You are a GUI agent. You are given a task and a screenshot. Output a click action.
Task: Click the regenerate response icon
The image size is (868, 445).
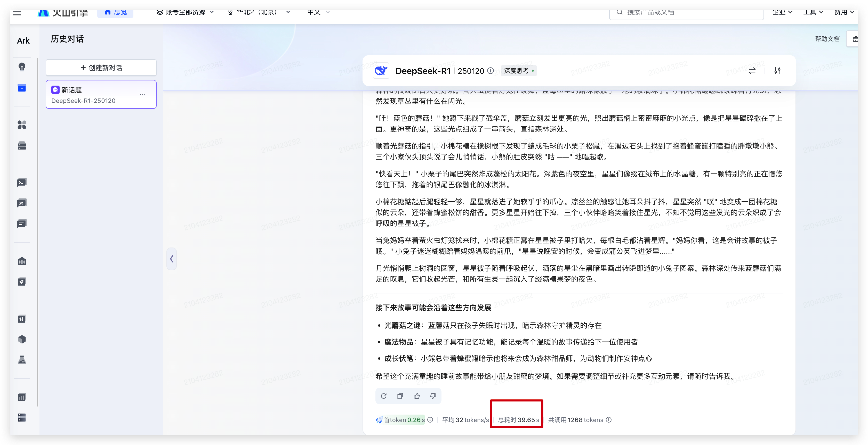[383, 396]
